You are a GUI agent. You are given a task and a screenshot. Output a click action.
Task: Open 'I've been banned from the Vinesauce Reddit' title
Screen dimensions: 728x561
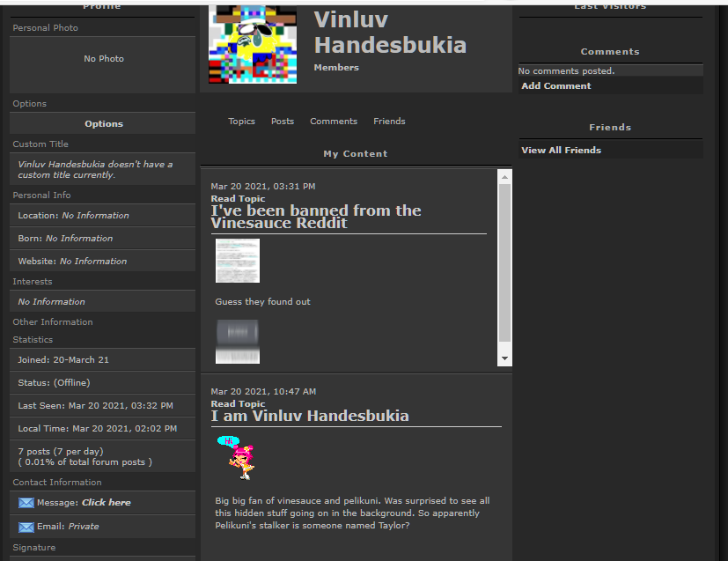coord(316,217)
